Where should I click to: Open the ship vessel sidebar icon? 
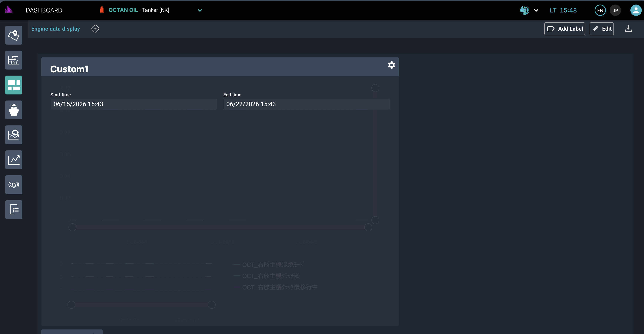(14, 110)
